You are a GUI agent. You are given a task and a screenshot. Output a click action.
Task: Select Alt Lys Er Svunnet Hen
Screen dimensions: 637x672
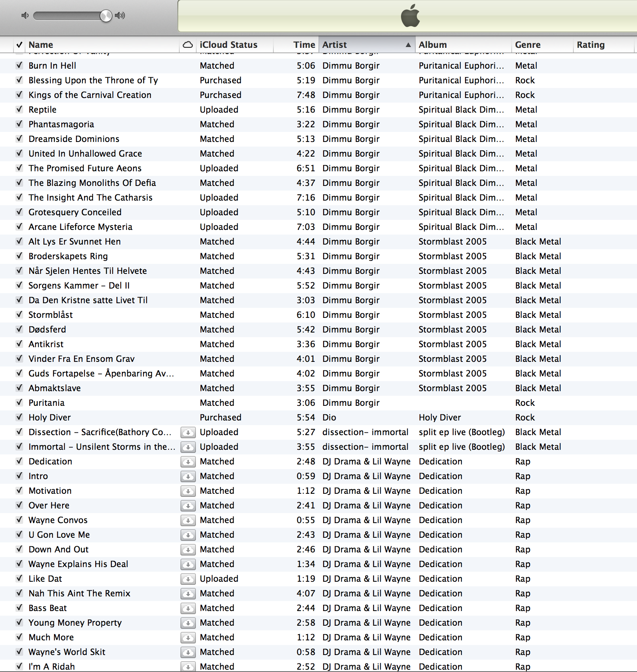pos(74,241)
